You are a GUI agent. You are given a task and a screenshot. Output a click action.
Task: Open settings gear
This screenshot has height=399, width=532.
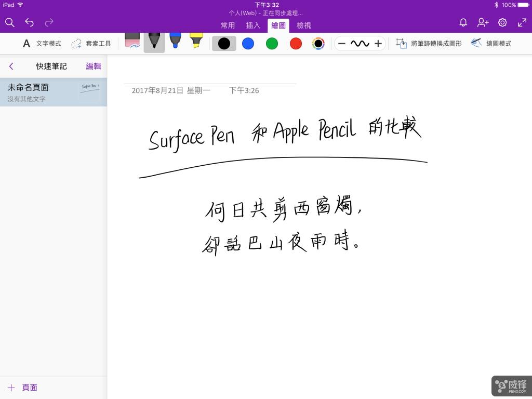click(x=502, y=22)
